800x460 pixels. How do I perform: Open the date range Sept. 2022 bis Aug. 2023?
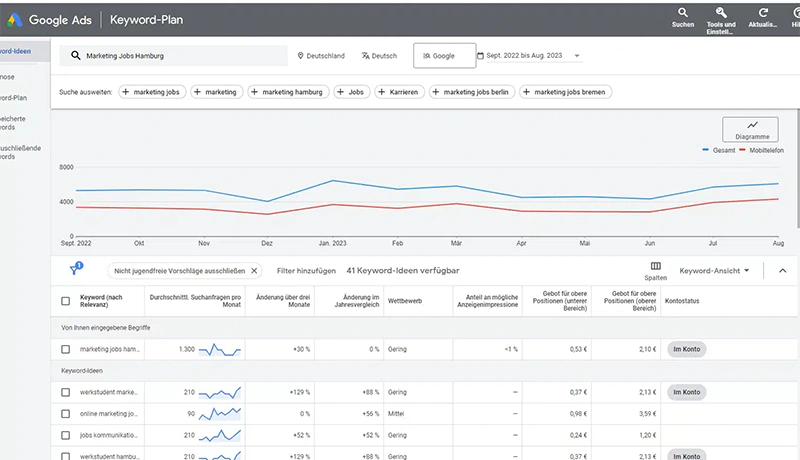pyautogui.click(x=529, y=56)
